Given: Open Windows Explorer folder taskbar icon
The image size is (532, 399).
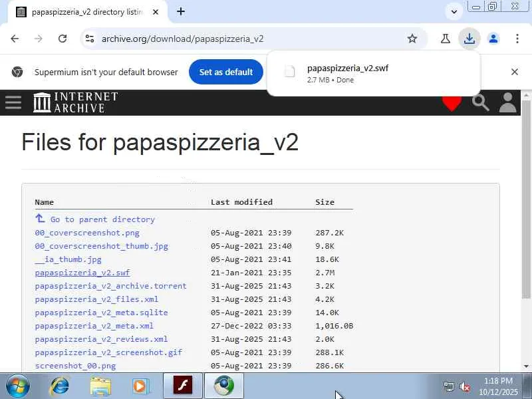Looking at the screenshot, I should coord(100,386).
